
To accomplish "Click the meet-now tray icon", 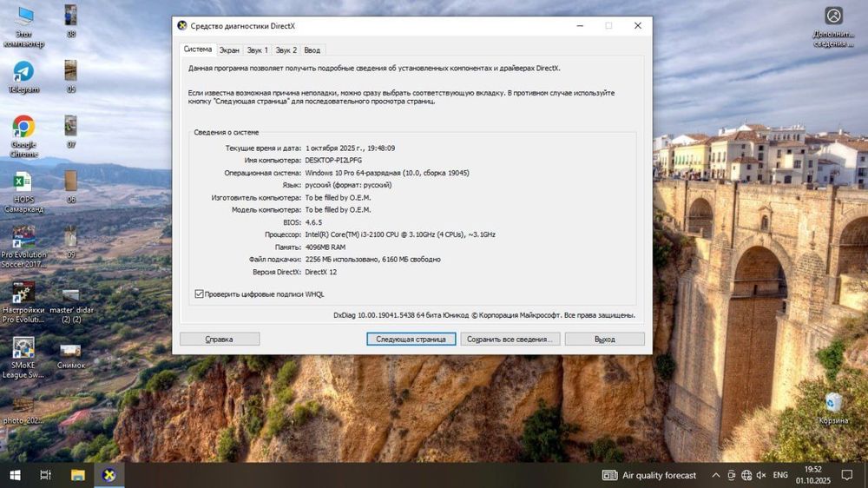I will [731, 475].
